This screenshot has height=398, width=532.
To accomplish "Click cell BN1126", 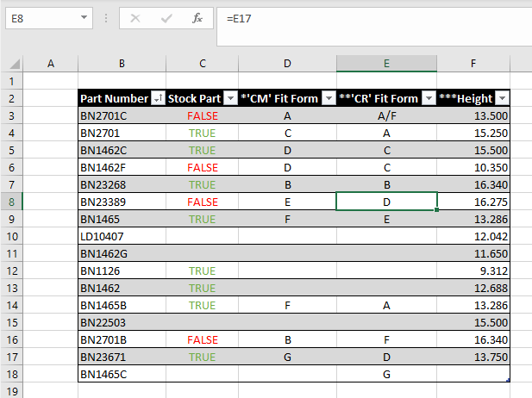I will tap(122, 271).
